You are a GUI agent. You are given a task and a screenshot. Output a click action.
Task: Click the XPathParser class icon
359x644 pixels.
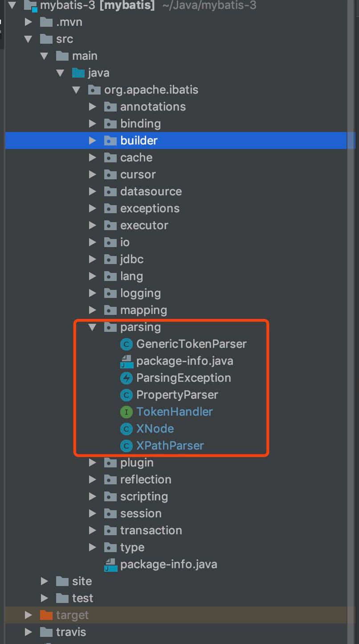click(126, 446)
